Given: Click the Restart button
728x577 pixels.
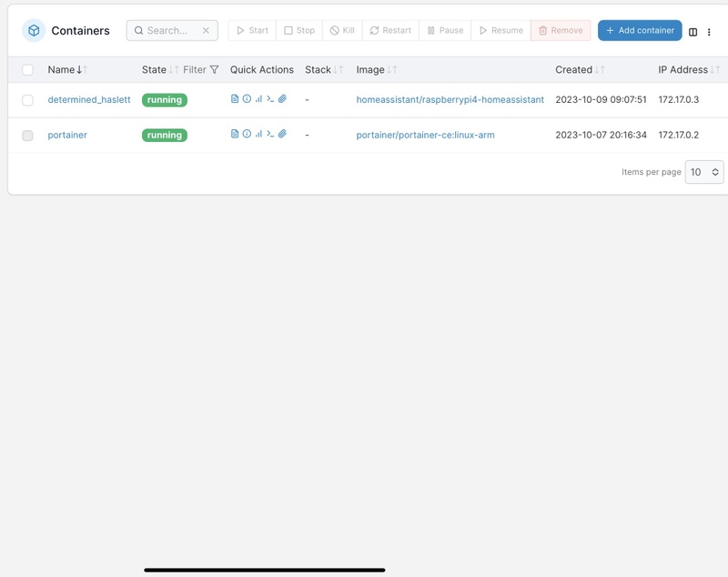Looking at the screenshot, I should click(390, 31).
